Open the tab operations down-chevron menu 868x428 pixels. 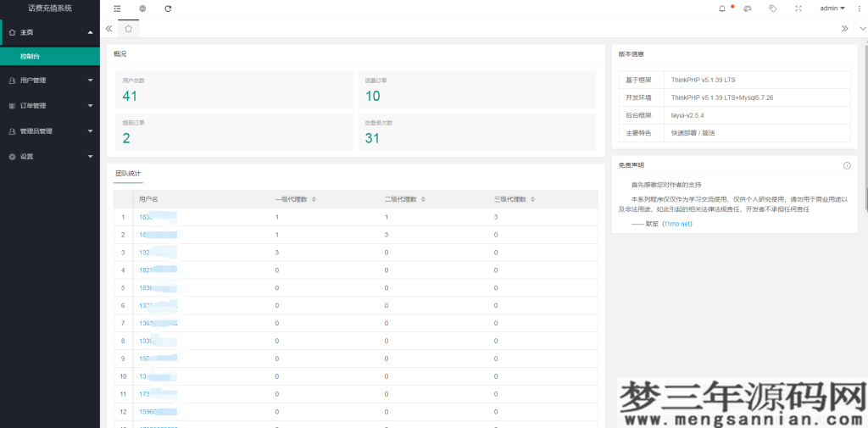861,28
